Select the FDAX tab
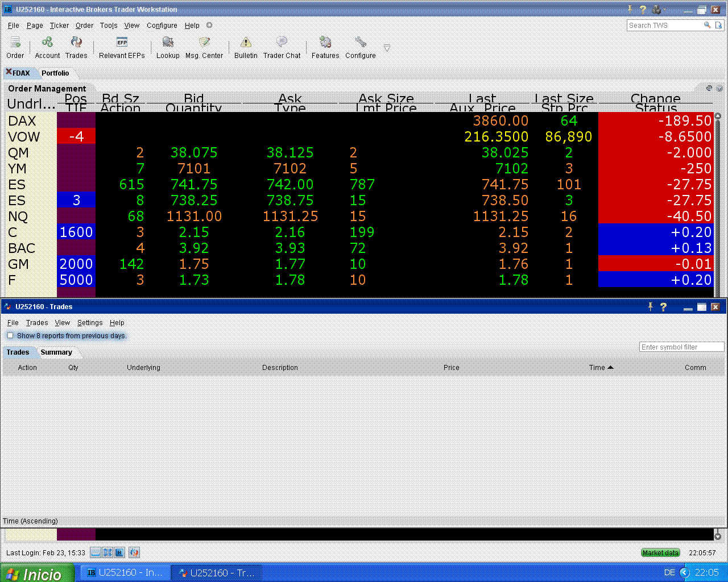 22,73
